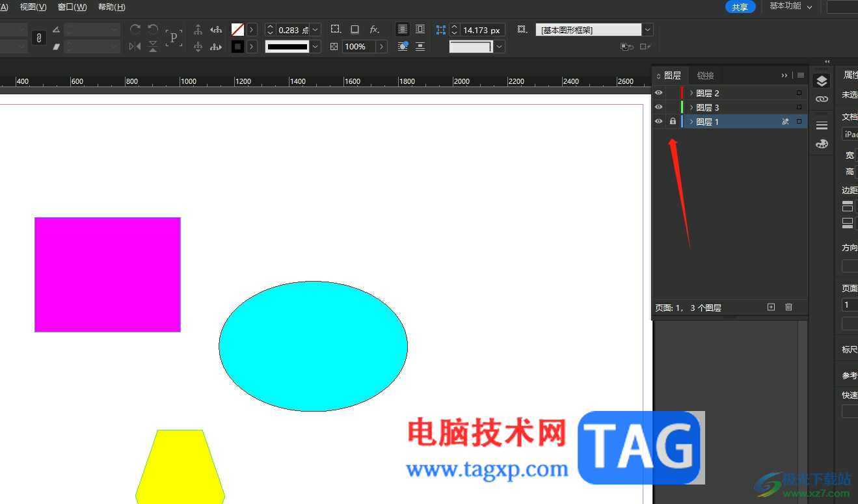Select items on 图层 1 square
Viewport: 858px width, 504px height.
coord(799,122)
